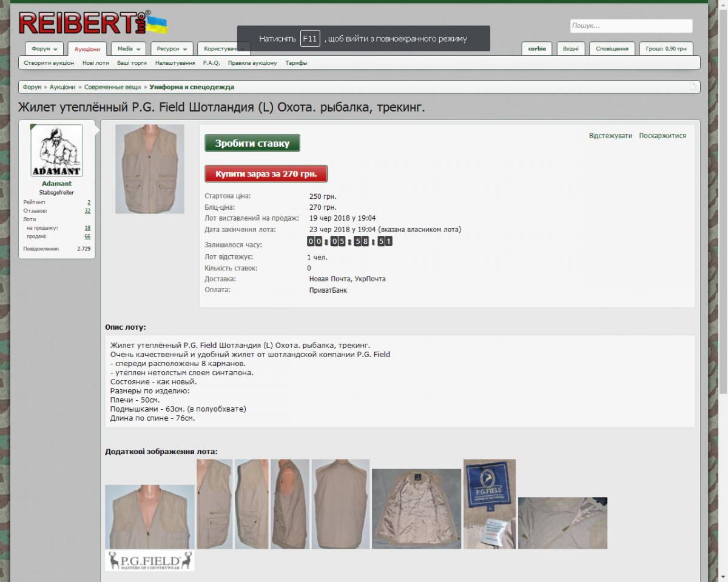
Task: Expand the Media tab dropdown arrow
Action: tap(138, 49)
